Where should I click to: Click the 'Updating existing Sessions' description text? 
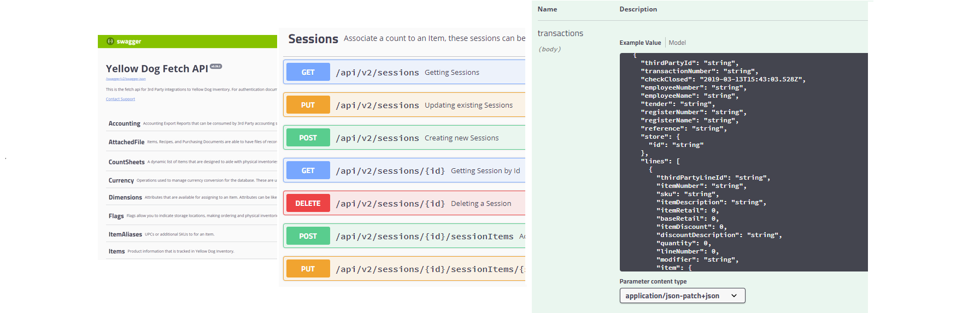point(469,105)
